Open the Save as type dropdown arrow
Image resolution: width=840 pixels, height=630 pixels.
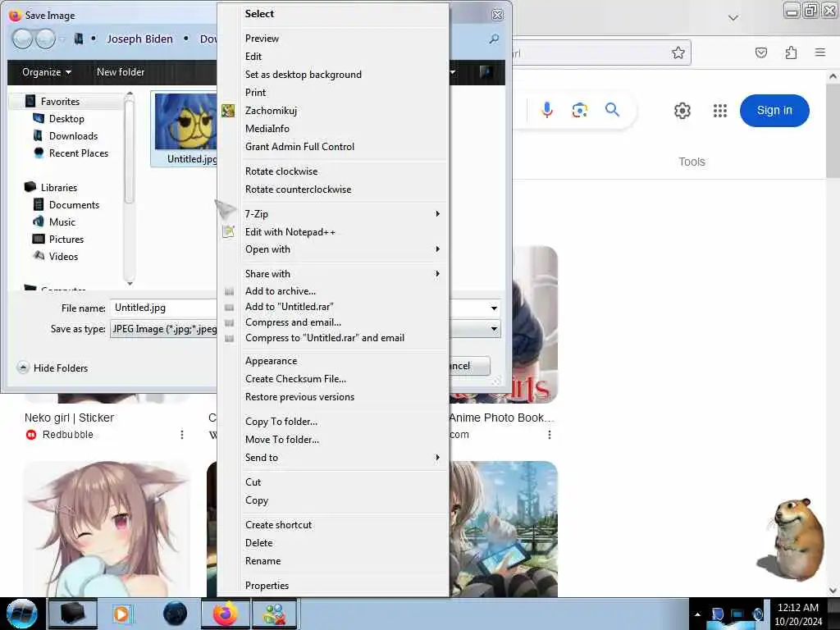494,329
